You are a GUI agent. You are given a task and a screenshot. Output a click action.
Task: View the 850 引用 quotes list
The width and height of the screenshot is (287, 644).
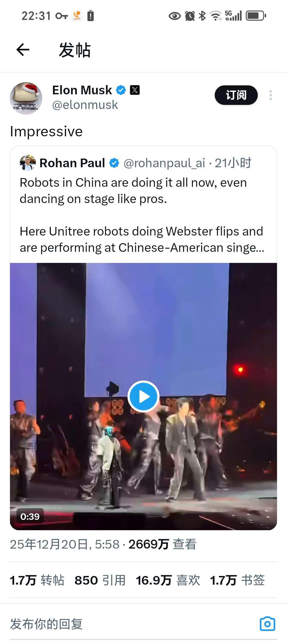(100, 580)
